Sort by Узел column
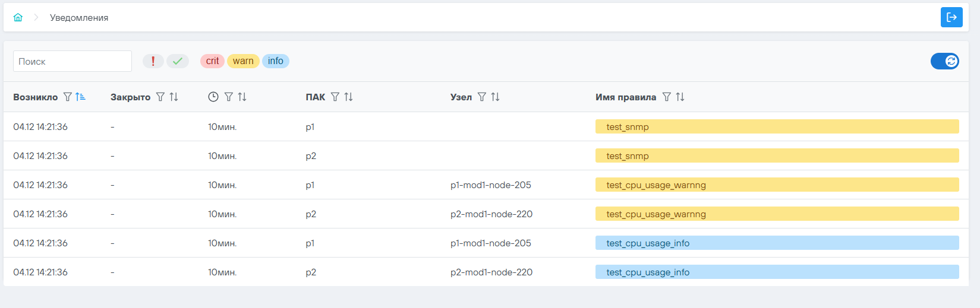The height and width of the screenshot is (308, 980). (495, 97)
